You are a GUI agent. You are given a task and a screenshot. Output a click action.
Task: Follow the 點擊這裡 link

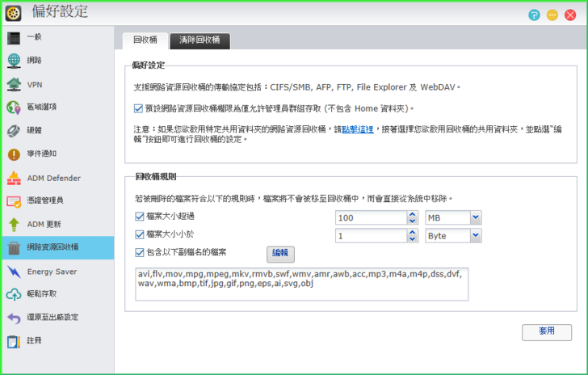click(x=357, y=129)
